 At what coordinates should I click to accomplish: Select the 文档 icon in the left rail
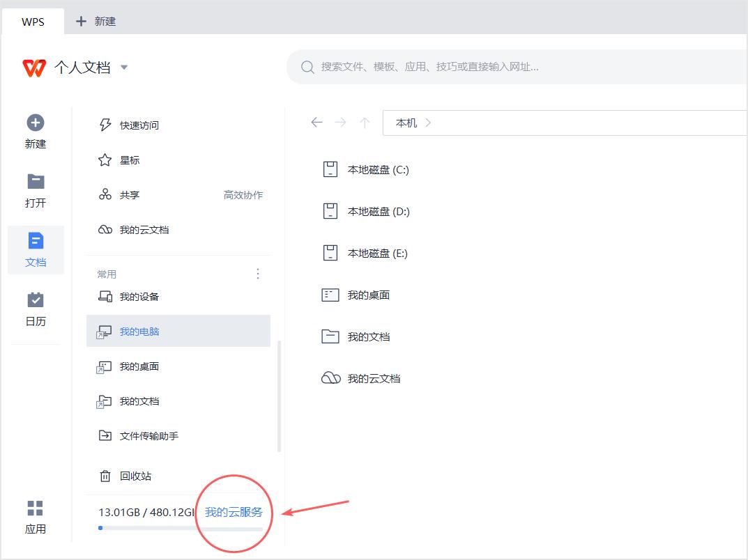36,241
